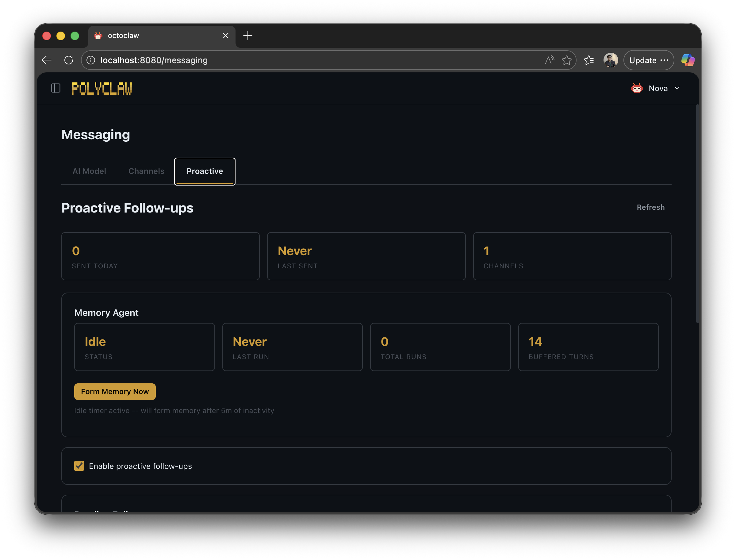Bookmark page with star icon

(x=567, y=60)
